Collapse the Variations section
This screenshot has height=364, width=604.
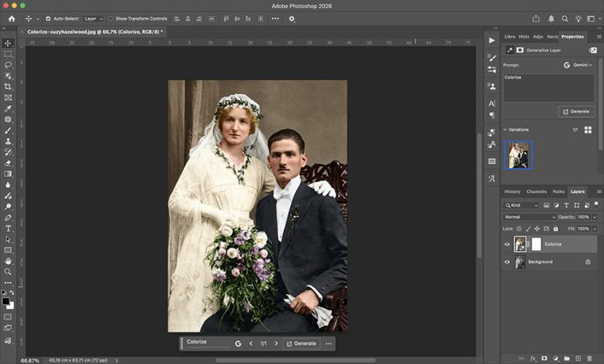505,130
